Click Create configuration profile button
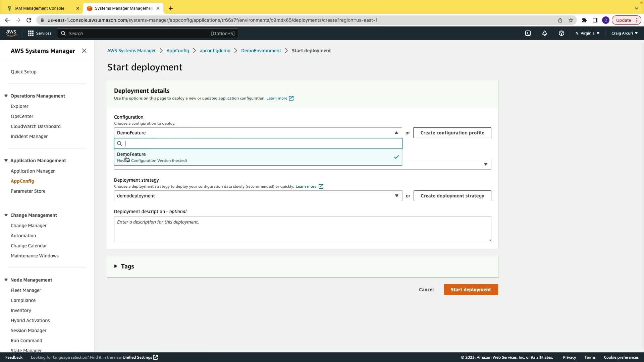Screen dimensions: 644x362 pyautogui.click(x=452, y=133)
